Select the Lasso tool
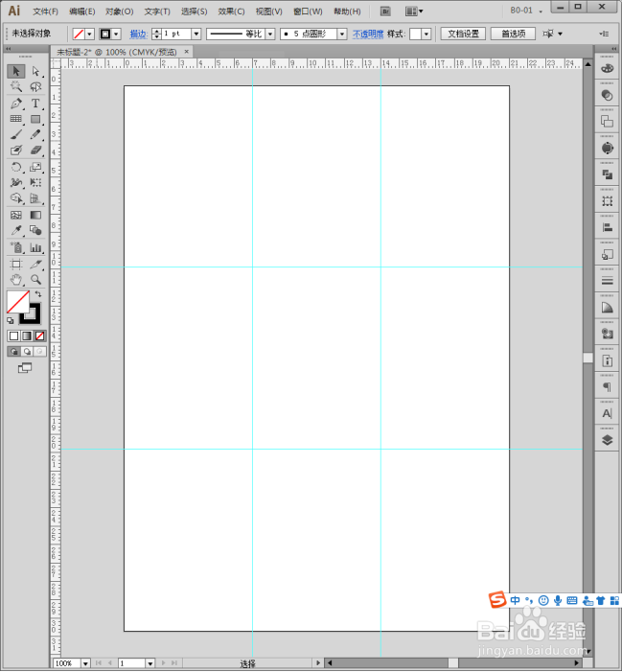Viewport: 622px width, 672px height. click(36, 87)
